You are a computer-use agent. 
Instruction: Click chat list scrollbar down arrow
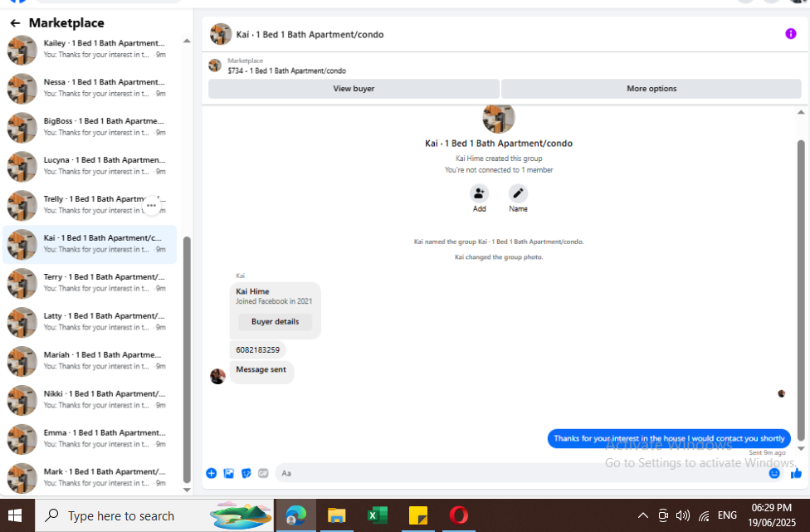coord(187,491)
